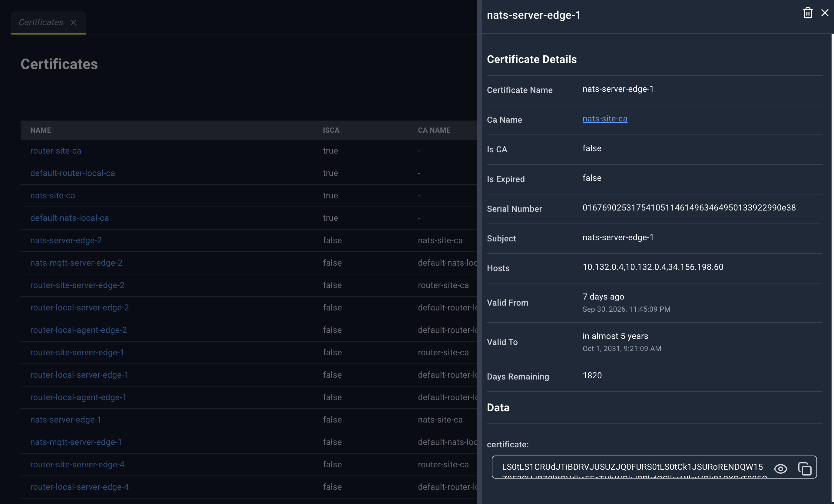
Task: Open router-site-ca certificate row
Action: (55, 151)
